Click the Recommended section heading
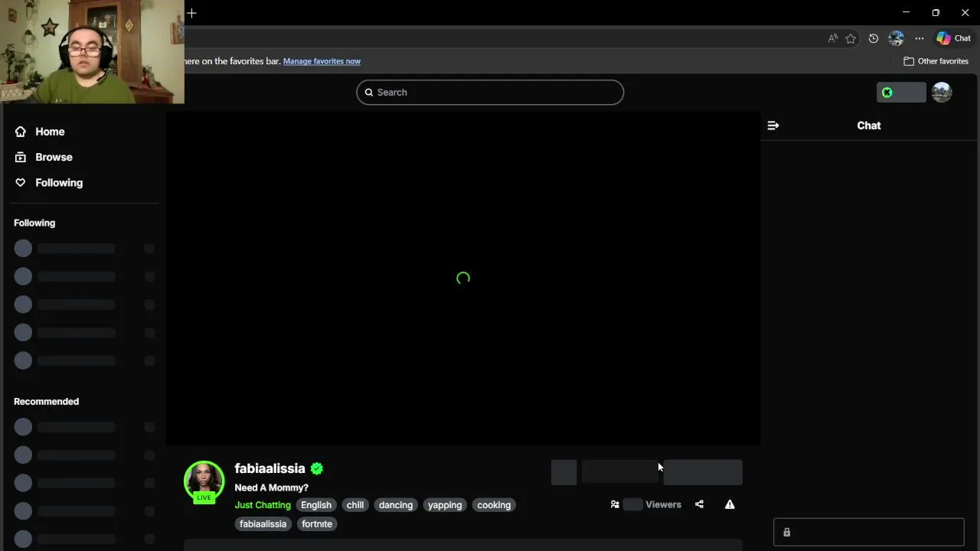This screenshot has width=980, height=551. click(46, 401)
